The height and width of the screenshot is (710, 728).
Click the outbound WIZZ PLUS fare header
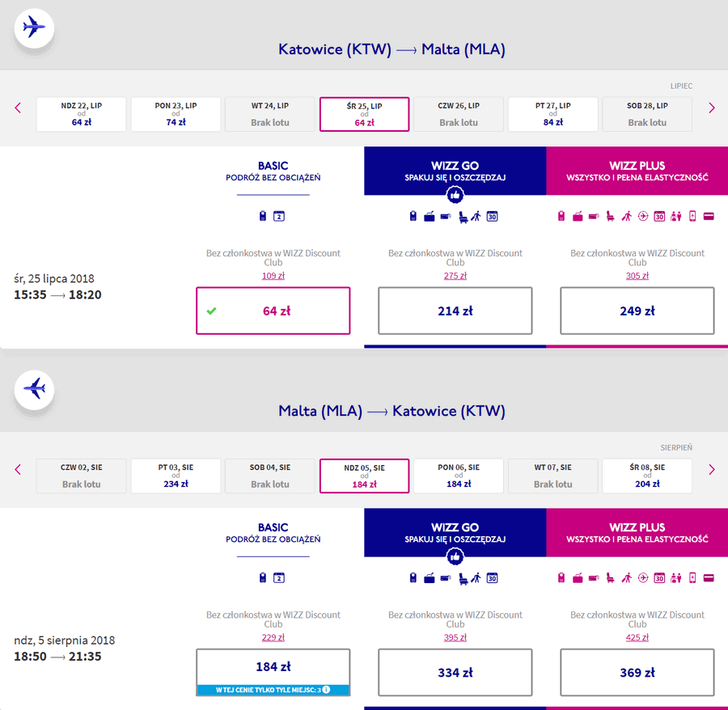[637, 171]
